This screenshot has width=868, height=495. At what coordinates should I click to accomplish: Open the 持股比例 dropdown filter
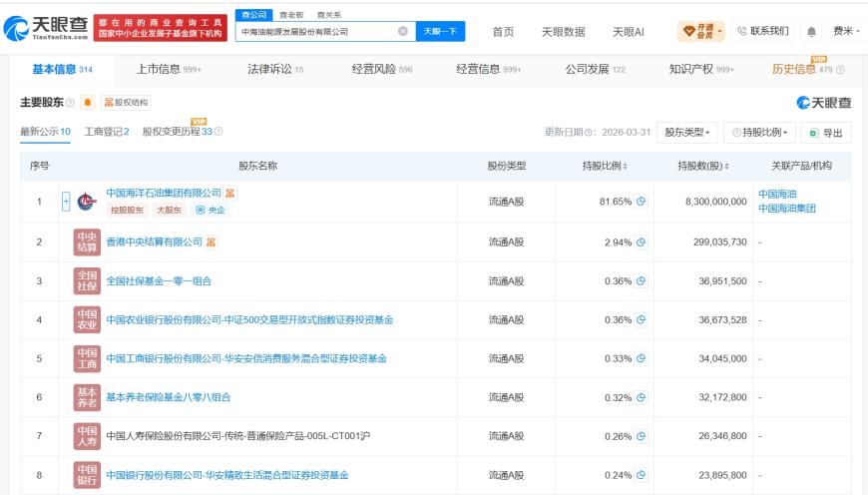point(759,133)
